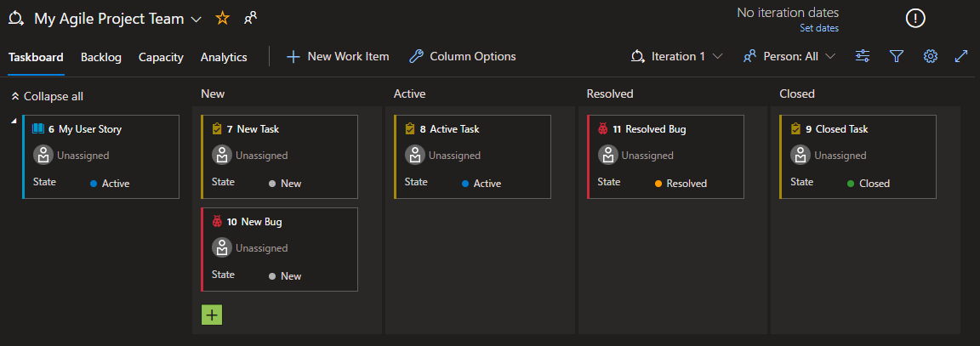The height and width of the screenshot is (346, 980).
Task: Open Column Options
Action: point(463,56)
